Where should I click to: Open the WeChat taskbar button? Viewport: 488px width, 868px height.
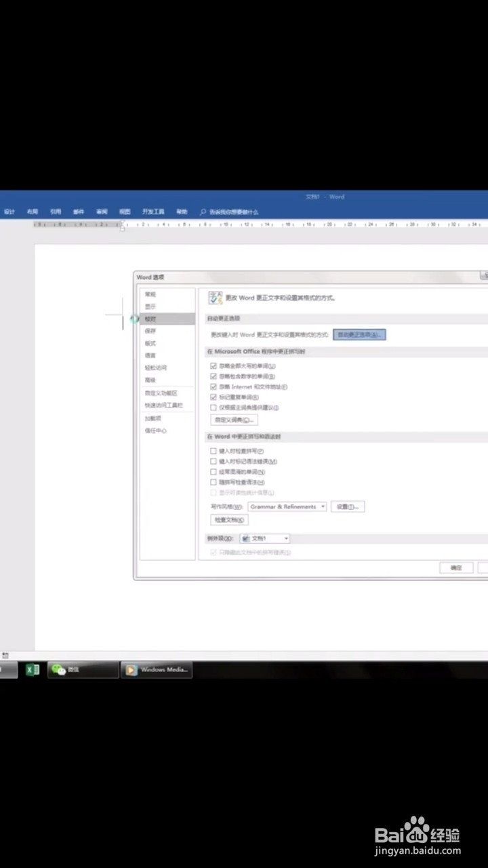click(x=83, y=670)
